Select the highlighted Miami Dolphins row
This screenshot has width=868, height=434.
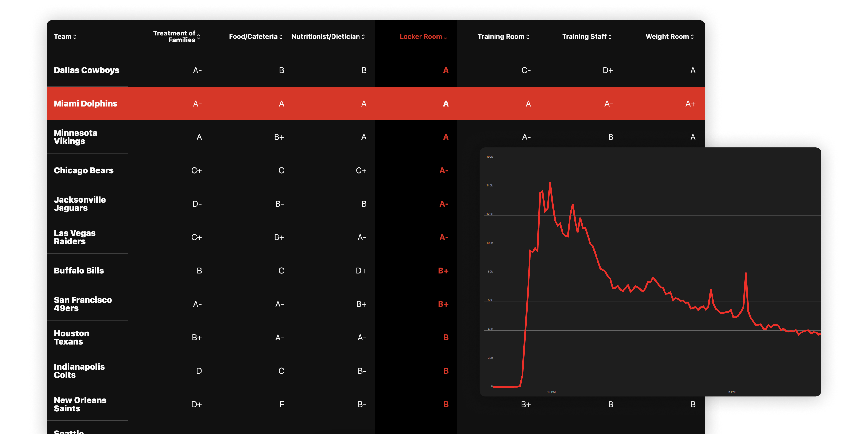tap(85, 103)
